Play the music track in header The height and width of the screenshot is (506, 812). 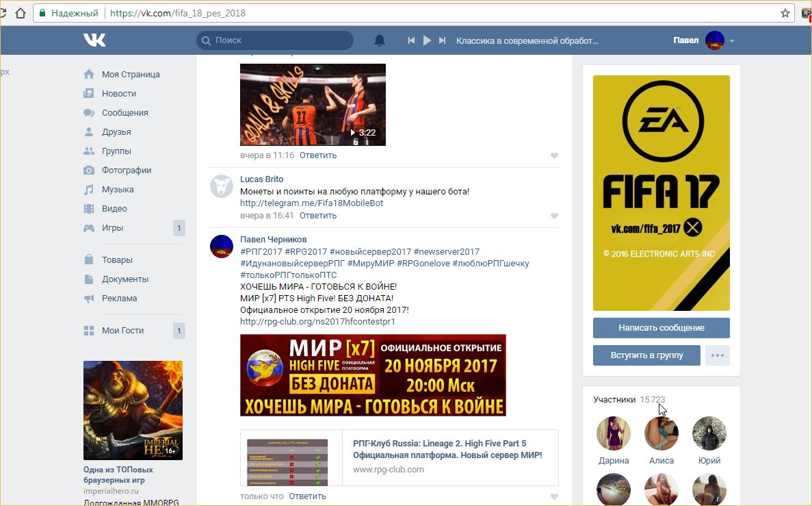click(427, 40)
